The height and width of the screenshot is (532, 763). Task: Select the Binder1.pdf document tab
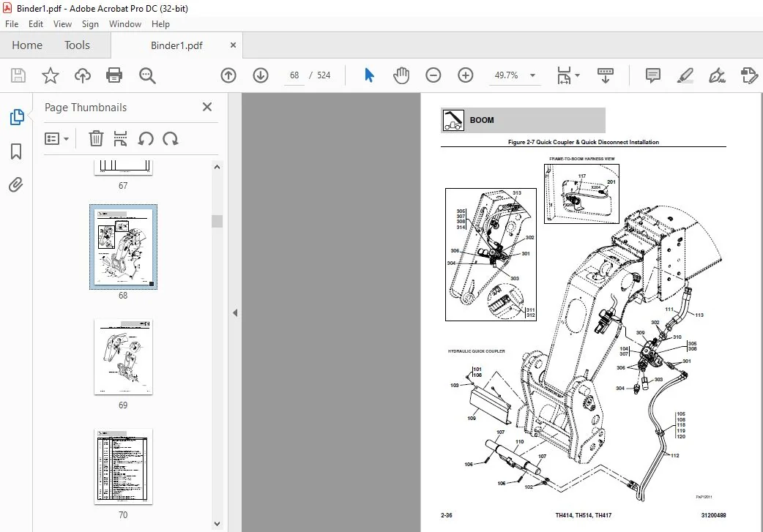click(x=176, y=45)
